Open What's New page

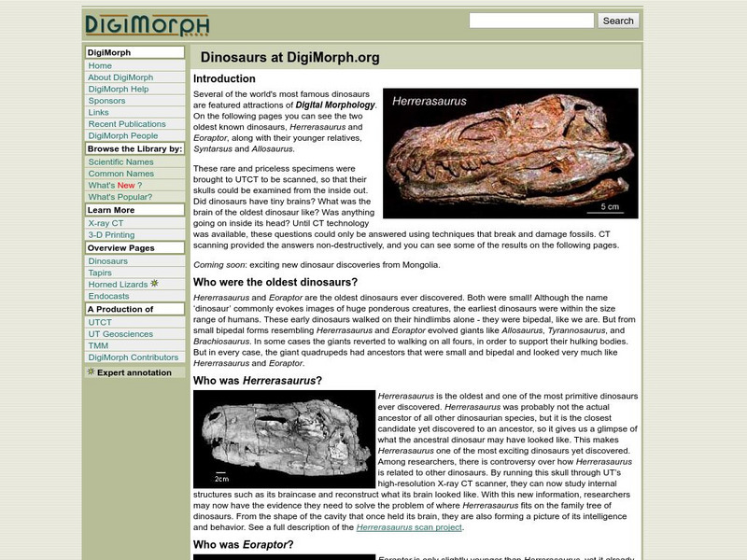click(x=115, y=185)
